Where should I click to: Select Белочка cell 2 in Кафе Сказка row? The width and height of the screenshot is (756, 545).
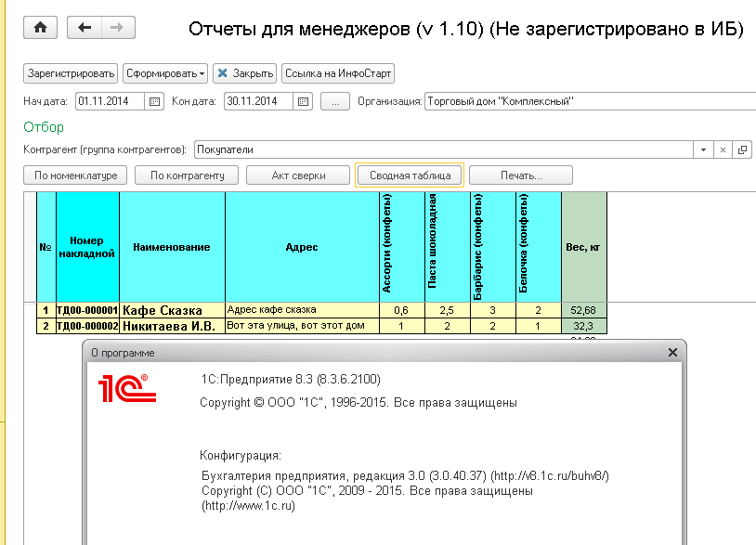click(x=538, y=310)
